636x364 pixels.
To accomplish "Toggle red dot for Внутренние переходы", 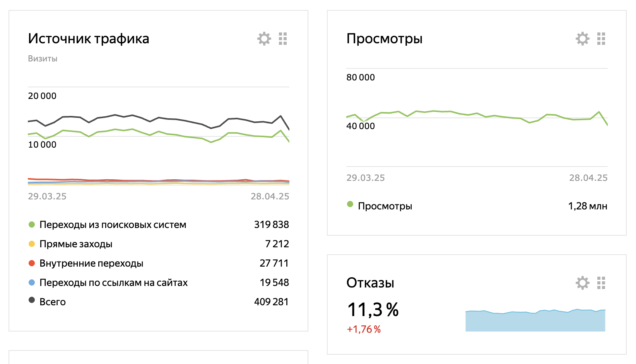I will click(32, 263).
